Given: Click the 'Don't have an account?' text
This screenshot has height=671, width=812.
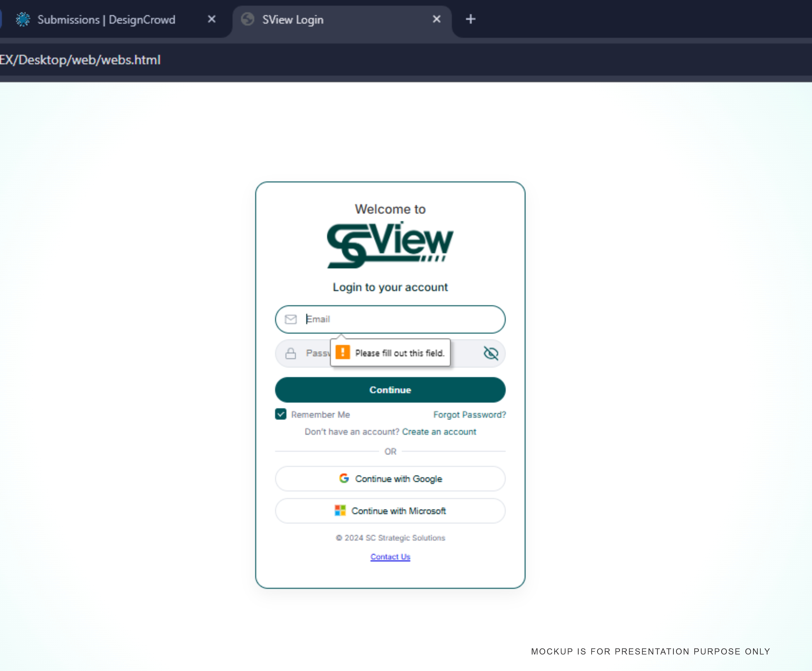Looking at the screenshot, I should tap(352, 432).
